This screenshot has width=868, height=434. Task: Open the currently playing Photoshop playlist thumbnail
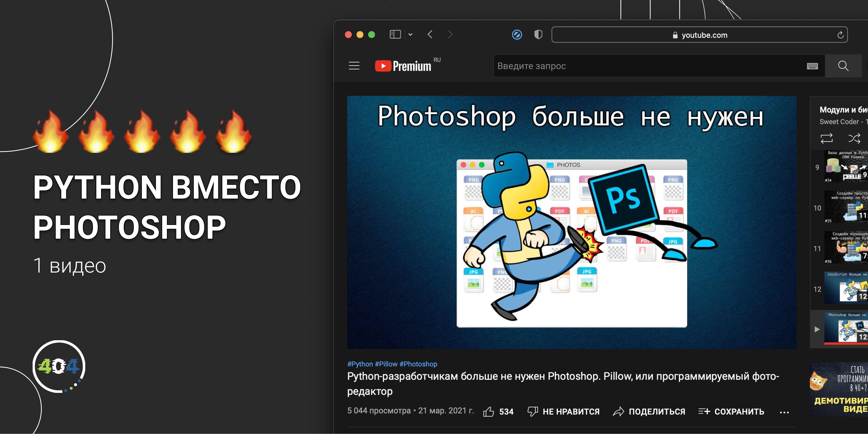tap(846, 329)
